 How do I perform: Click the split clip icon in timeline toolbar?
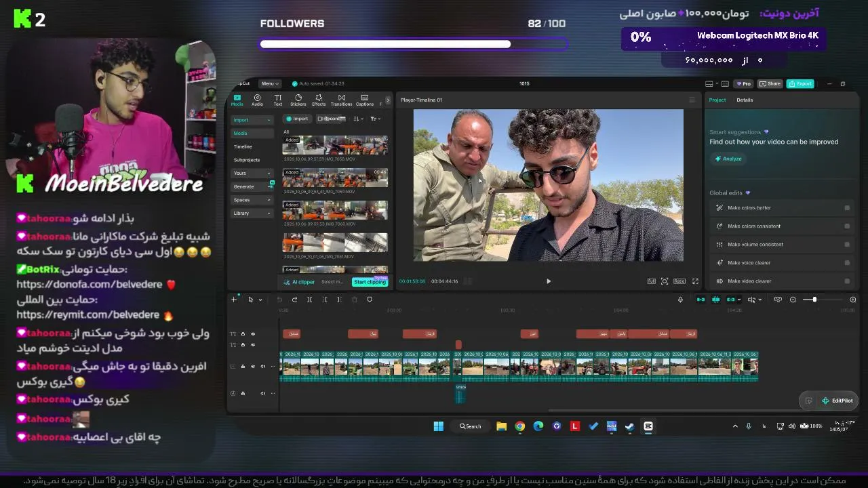(309, 300)
